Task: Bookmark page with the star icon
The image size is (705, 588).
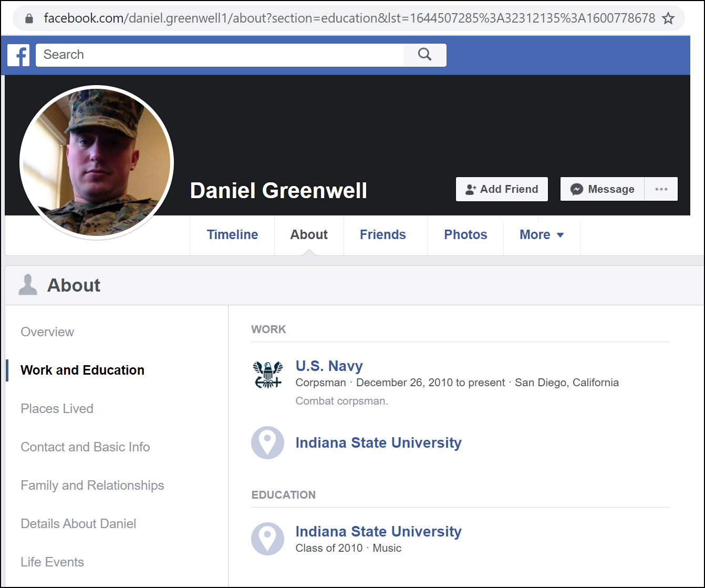Action: [x=668, y=19]
